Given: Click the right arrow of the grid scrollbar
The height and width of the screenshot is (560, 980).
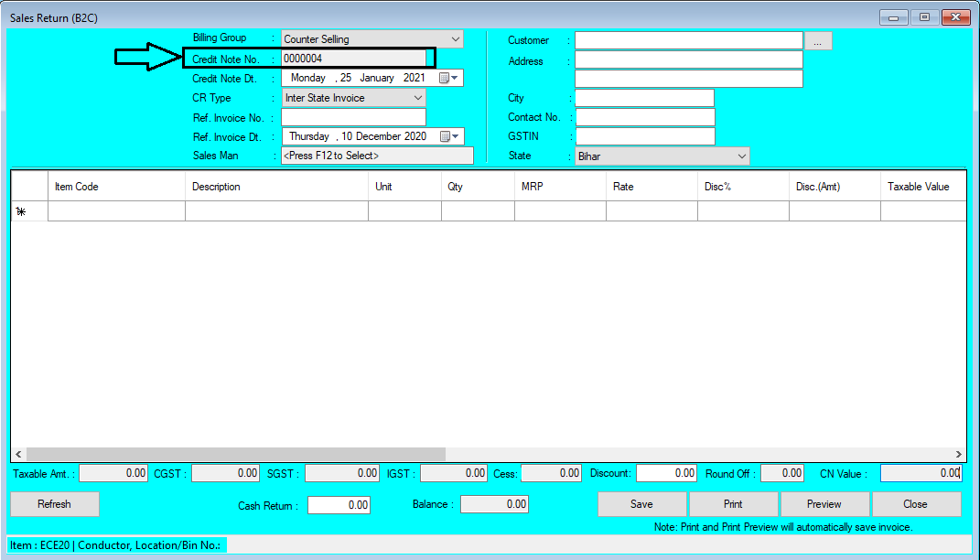Looking at the screenshot, I should click(x=961, y=454).
